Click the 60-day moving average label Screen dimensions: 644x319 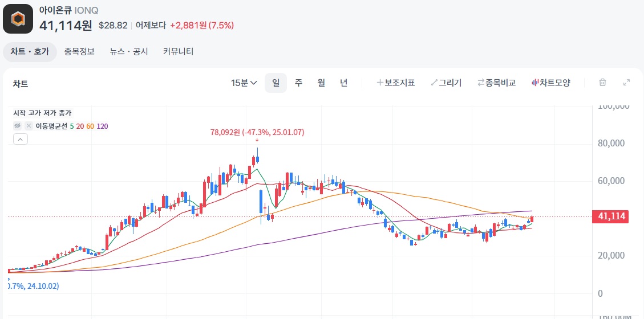(x=90, y=126)
